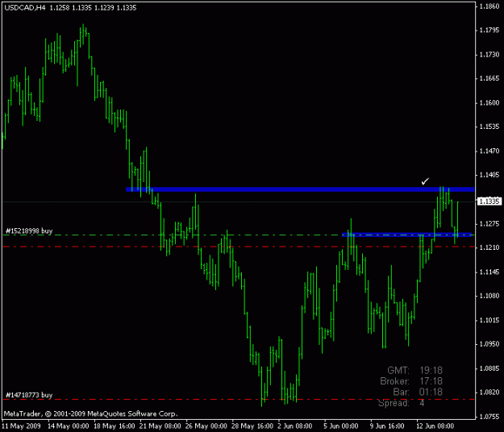Viewport: 504px width, 432px height.
Task: Click the 1.1860 price axis label
Action: point(489,6)
